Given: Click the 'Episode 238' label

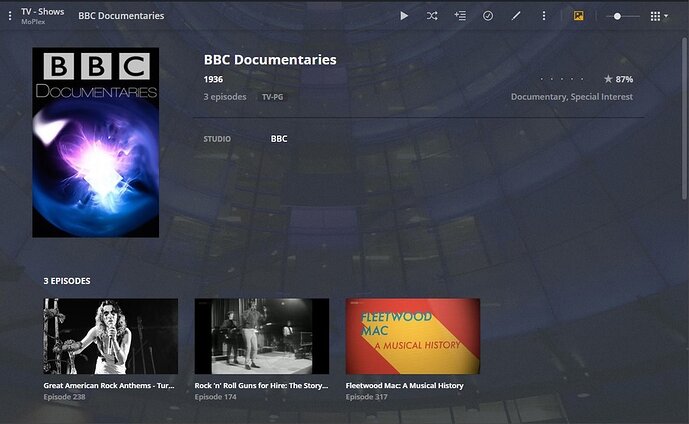Looking at the screenshot, I should [x=64, y=397].
